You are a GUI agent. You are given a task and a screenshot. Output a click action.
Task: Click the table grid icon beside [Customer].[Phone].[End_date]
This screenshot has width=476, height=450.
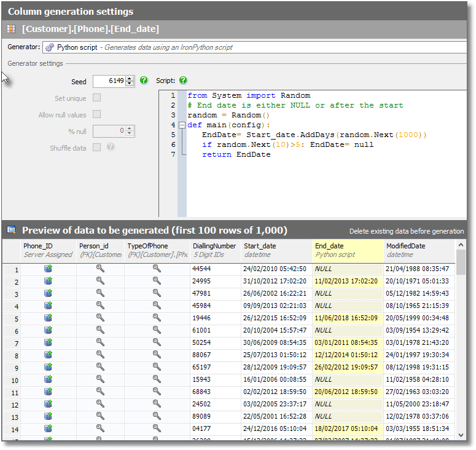(11, 29)
